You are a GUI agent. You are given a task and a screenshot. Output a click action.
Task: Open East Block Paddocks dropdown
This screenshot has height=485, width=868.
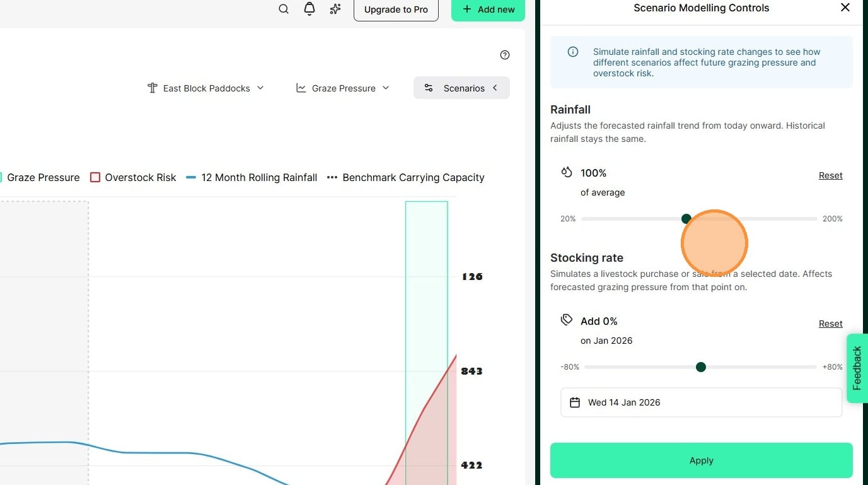(x=205, y=88)
